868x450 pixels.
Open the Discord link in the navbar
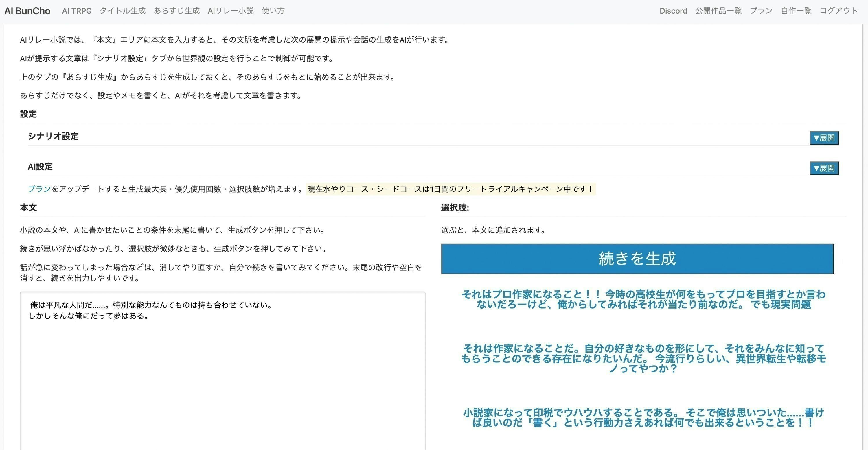click(x=673, y=11)
